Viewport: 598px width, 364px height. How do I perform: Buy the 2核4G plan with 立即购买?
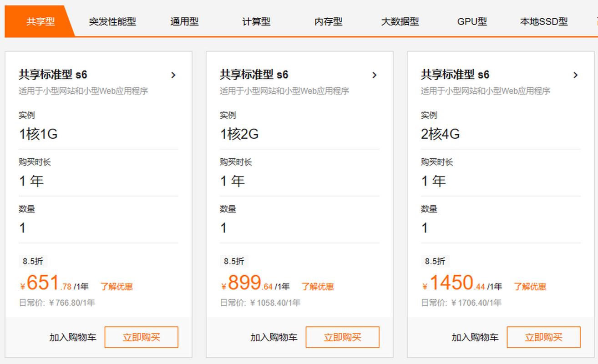click(x=543, y=337)
